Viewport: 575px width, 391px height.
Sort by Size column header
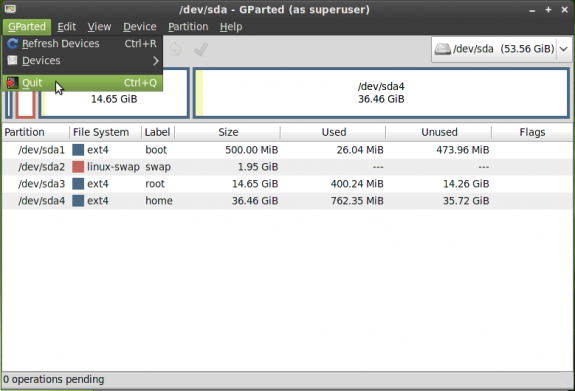click(x=228, y=132)
